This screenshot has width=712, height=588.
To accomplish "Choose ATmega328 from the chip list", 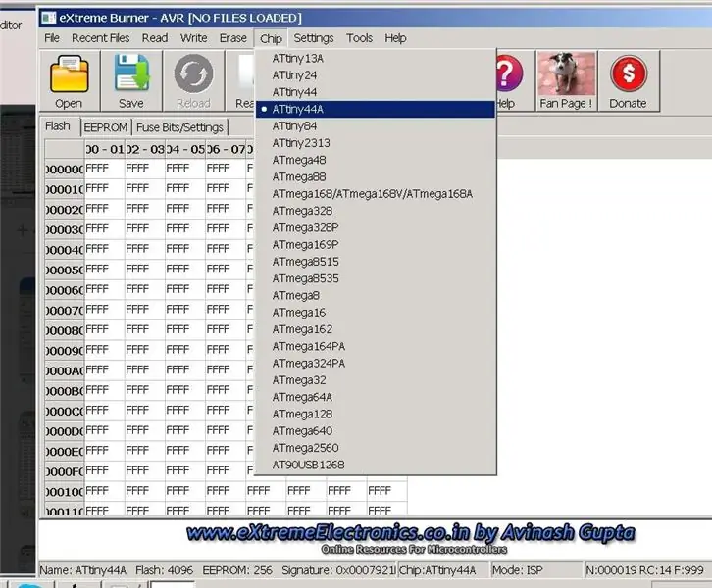I will (x=376, y=211).
